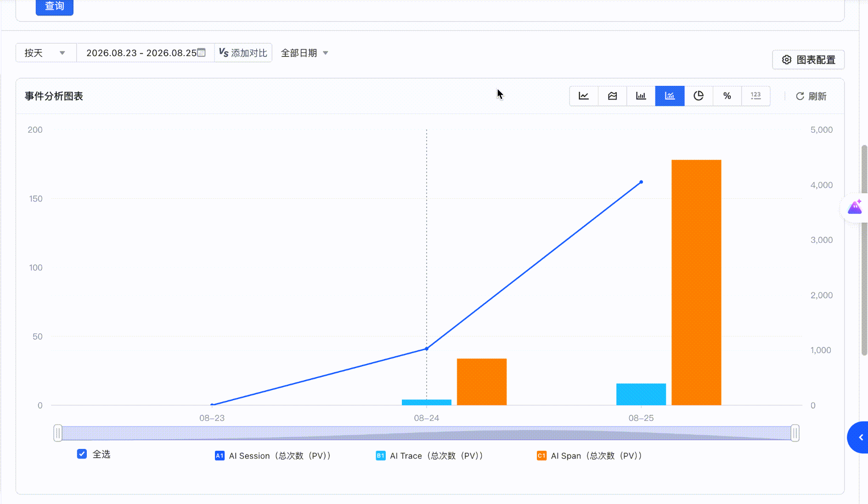Switch to 123 number view
The width and height of the screenshot is (868, 504).
(x=755, y=96)
